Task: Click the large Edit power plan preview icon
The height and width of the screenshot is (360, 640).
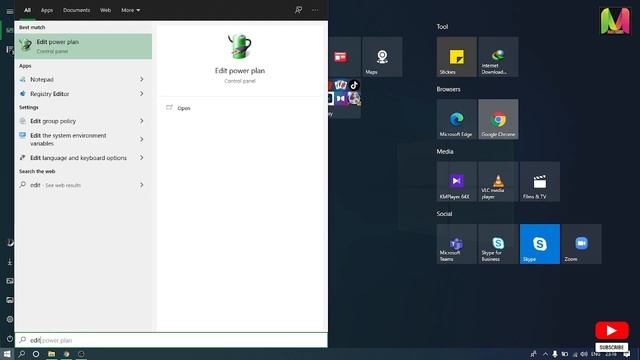Action: point(240,47)
